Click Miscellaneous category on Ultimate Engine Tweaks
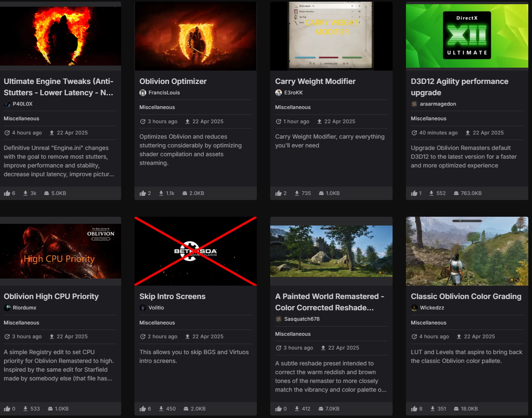 (x=21, y=119)
